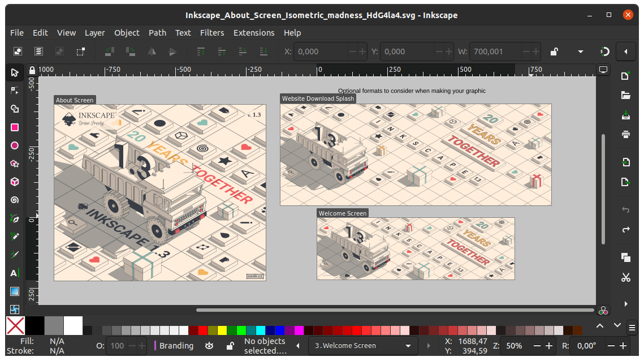The width and height of the screenshot is (644, 361).
Task: Select the Ellipse tool
Action: (14, 145)
